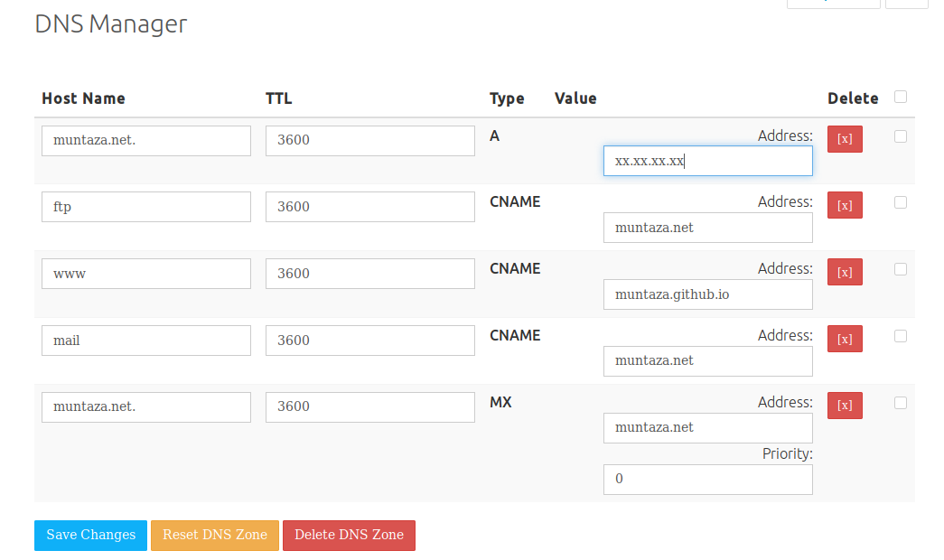
Task: Edit the ftp record TTL field
Action: coord(369,207)
